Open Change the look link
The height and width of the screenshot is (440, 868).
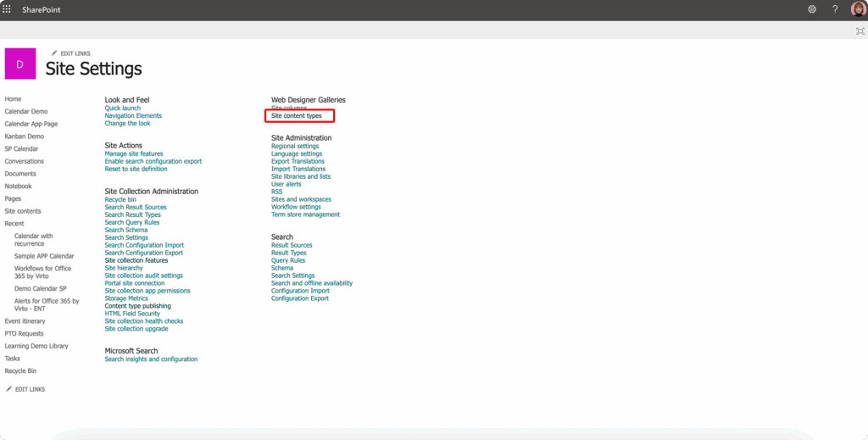(x=127, y=123)
